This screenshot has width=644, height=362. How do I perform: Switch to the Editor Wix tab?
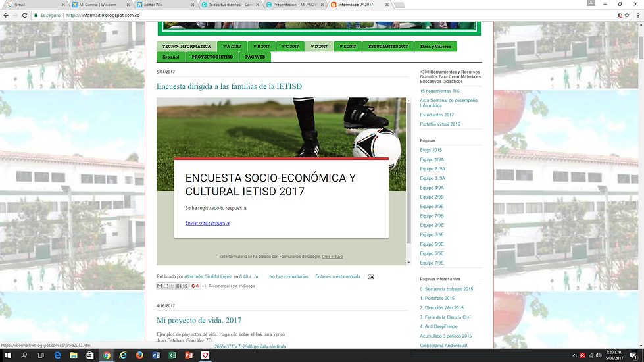[x=164, y=5]
